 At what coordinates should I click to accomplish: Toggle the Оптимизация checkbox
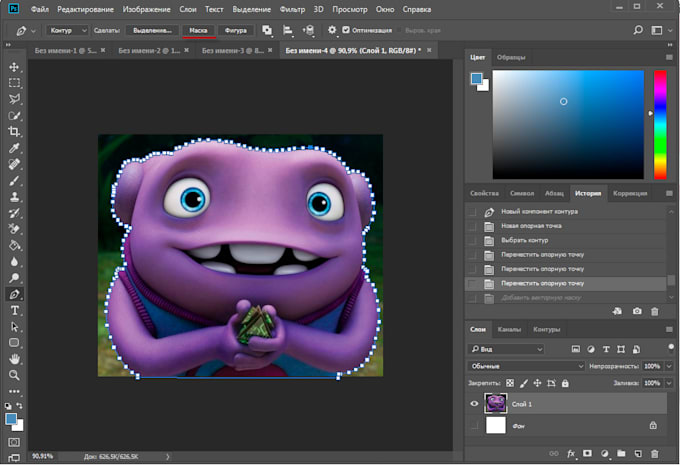click(346, 30)
